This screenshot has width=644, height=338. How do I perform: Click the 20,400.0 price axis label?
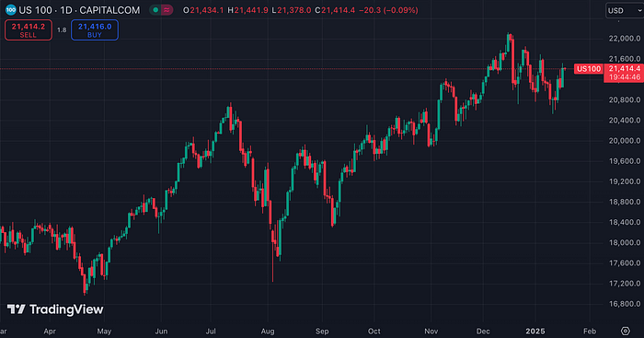[x=625, y=120]
